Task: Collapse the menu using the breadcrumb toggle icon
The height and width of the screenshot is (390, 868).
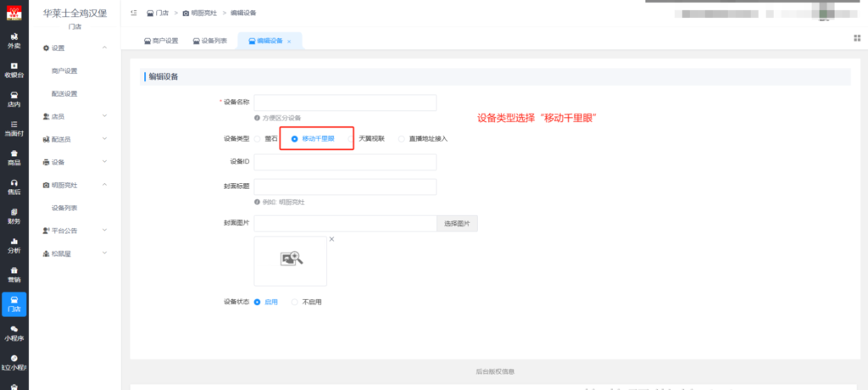Action: (133, 13)
